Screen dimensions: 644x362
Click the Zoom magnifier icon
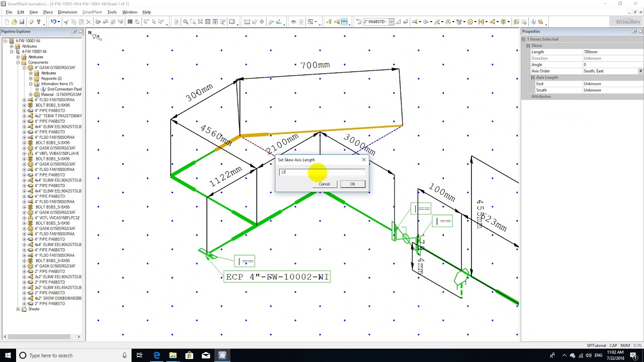[x=186, y=22]
